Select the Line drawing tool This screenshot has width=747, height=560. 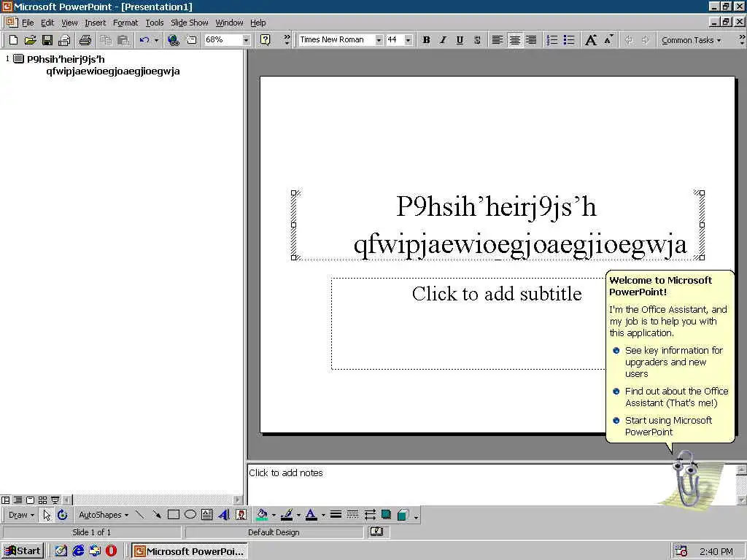[x=139, y=515]
